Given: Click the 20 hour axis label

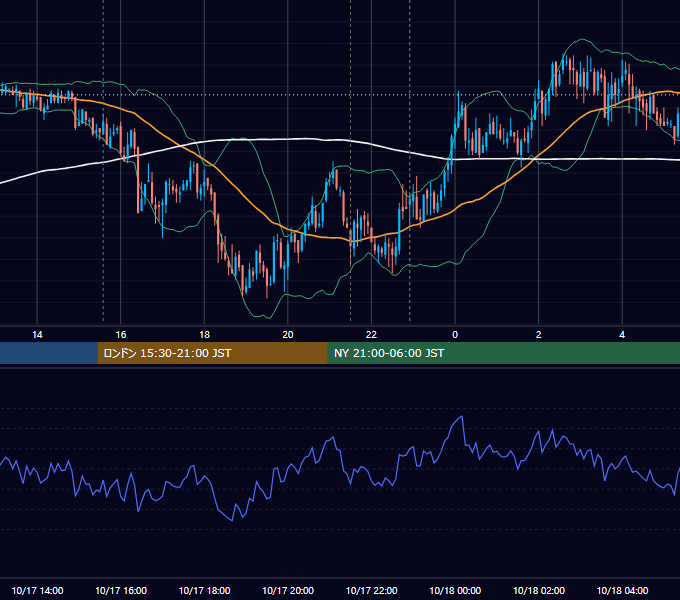Looking at the screenshot, I should pos(288,335).
